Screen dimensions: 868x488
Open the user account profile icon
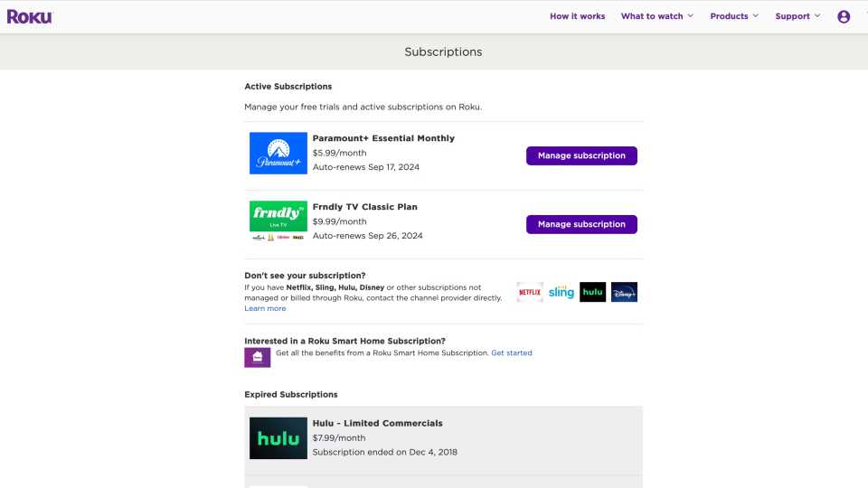point(844,16)
